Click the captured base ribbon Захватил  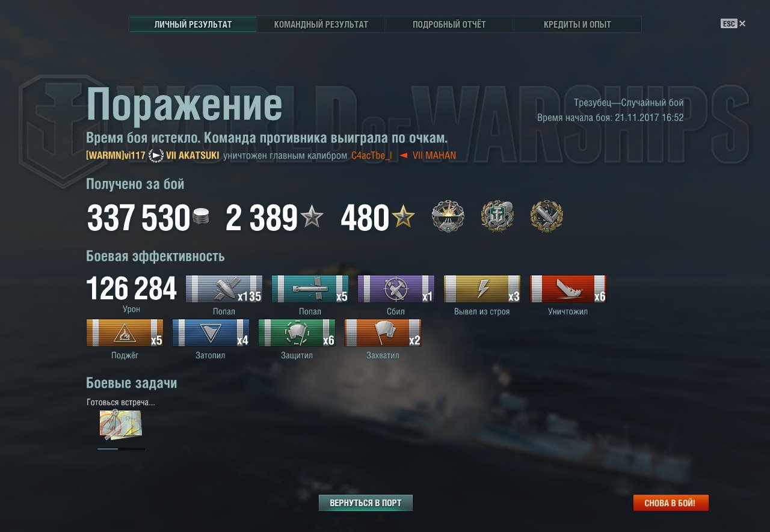pyautogui.click(x=383, y=332)
